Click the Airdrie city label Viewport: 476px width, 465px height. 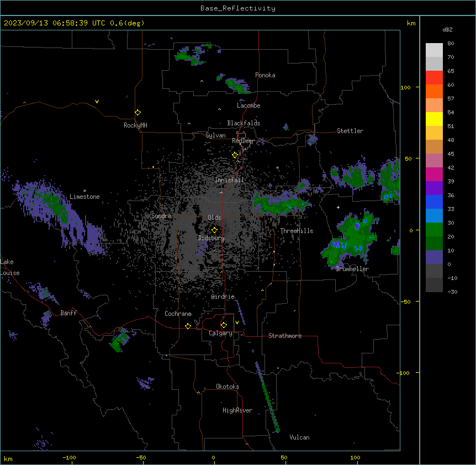click(x=223, y=297)
